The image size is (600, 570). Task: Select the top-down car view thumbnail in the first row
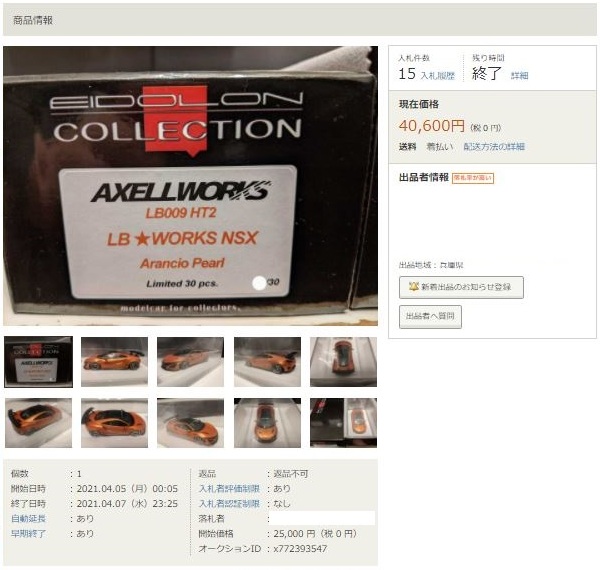[343, 362]
